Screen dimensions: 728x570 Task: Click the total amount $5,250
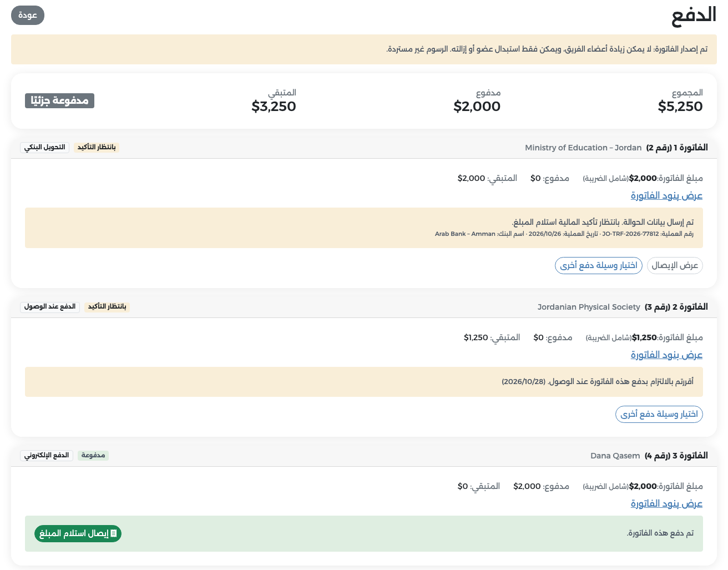tap(680, 107)
